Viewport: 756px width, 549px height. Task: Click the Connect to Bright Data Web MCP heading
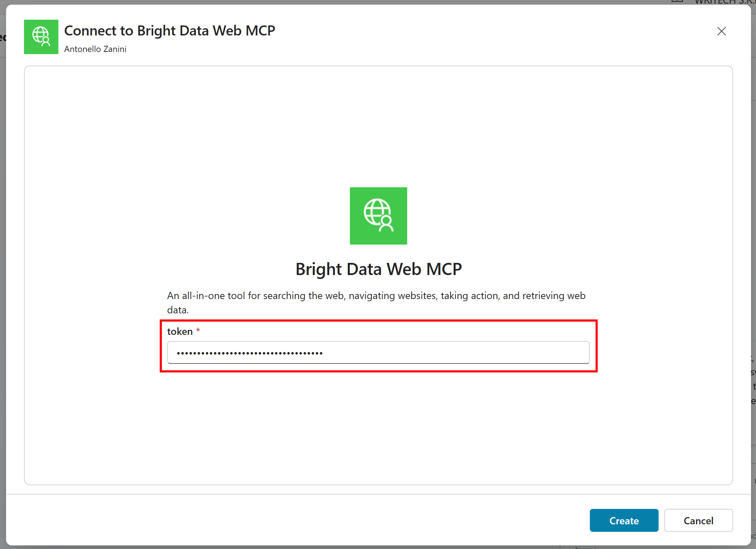pos(170,30)
